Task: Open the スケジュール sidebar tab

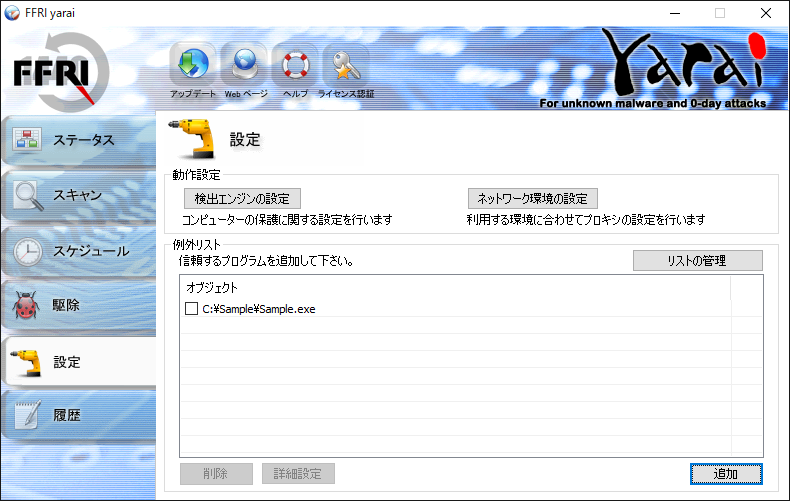Action: click(x=79, y=250)
